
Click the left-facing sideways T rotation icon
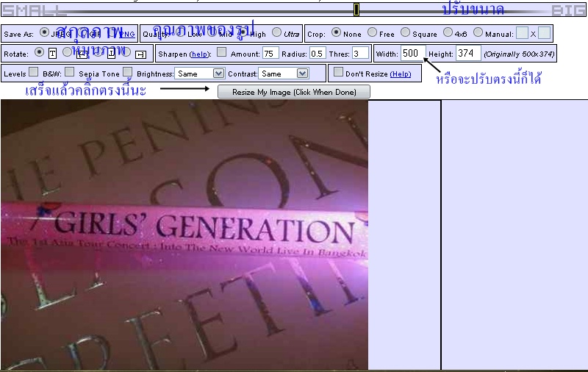82,54
